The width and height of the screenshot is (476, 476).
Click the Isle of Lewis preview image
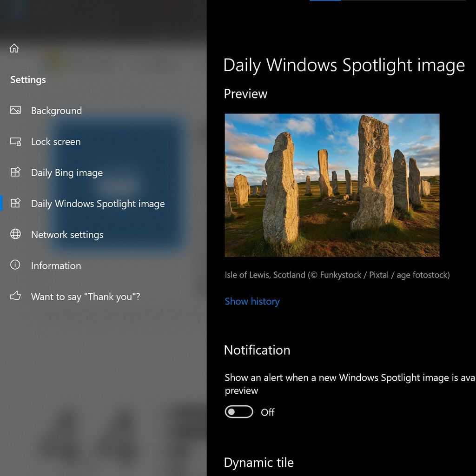click(x=331, y=185)
